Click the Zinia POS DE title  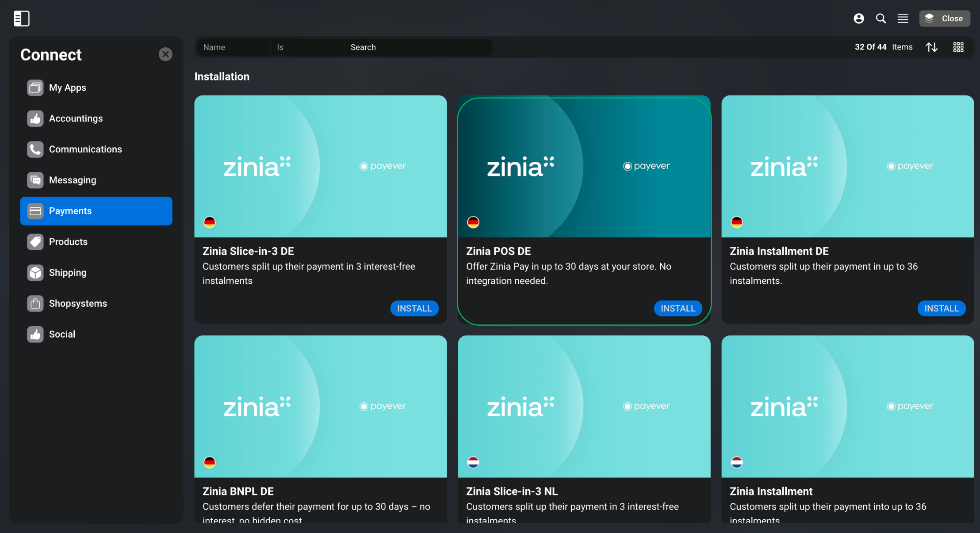(x=498, y=251)
